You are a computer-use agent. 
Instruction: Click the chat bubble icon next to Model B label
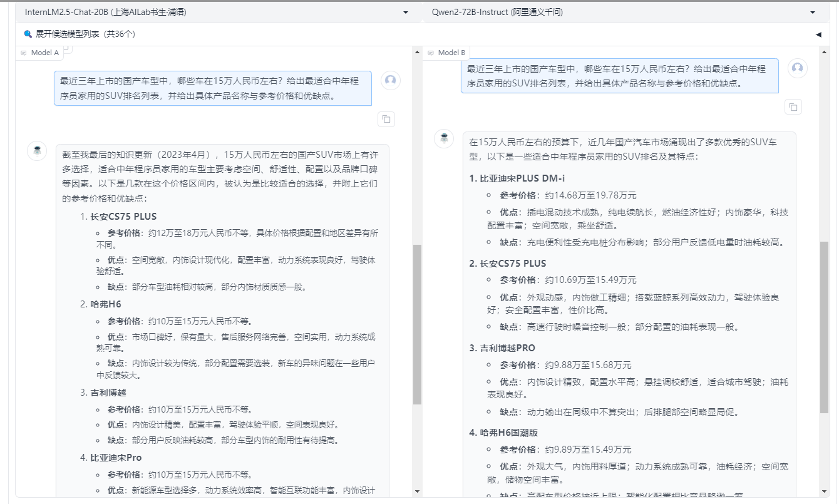point(431,53)
